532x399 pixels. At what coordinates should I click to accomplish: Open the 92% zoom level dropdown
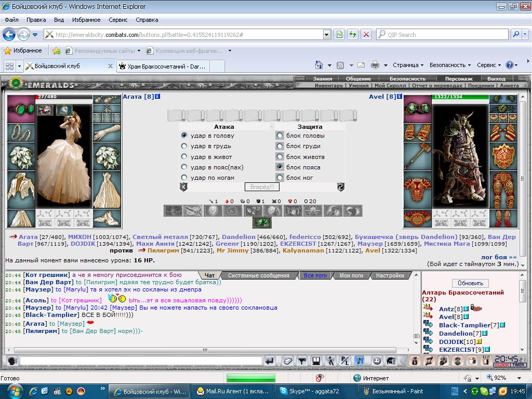click(x=519, y=378)
